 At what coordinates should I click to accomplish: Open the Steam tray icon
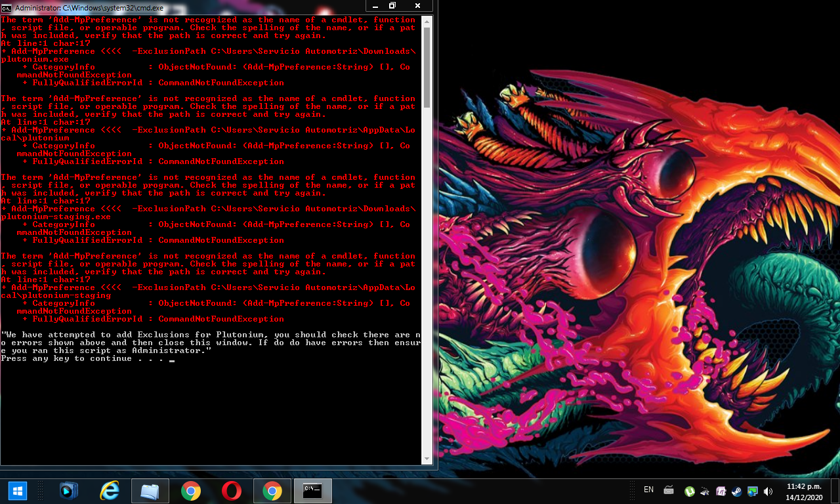[737, 491]
